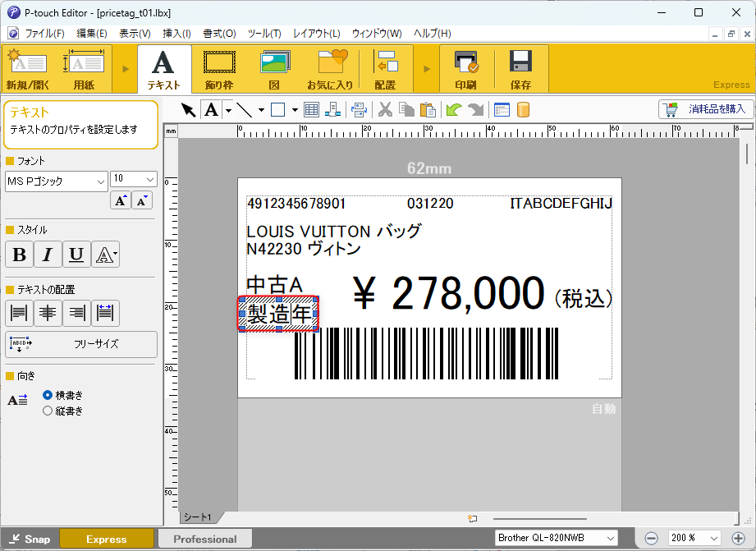The image size is (756, 551).
Task: Select the シート1 sheet tab
Action: point(198,517)
